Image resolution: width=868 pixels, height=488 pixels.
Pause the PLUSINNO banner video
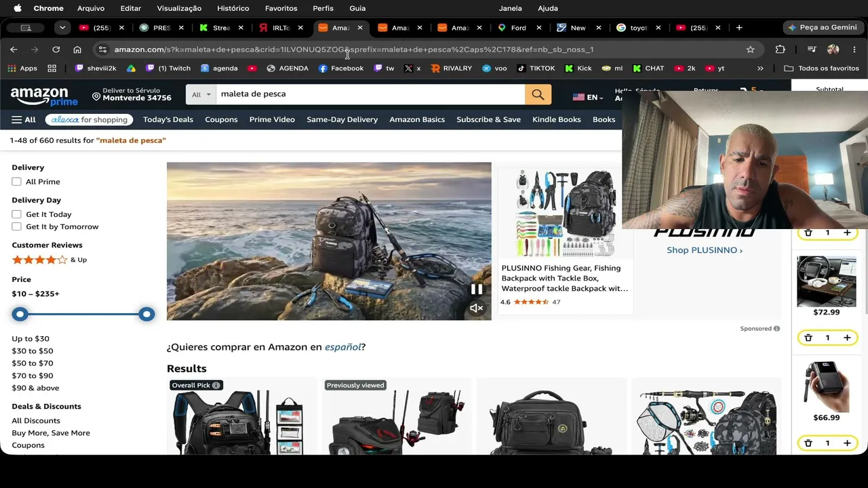click(477, 289)
